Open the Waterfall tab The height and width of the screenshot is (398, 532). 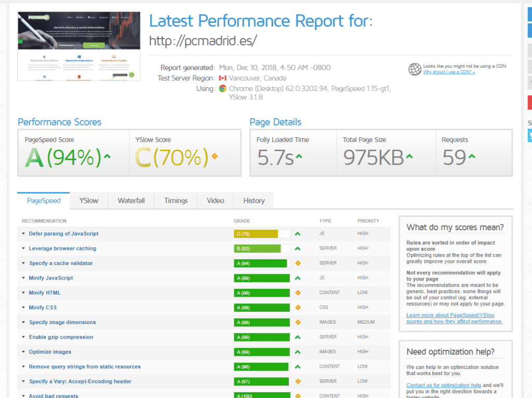tap(131, 201)
